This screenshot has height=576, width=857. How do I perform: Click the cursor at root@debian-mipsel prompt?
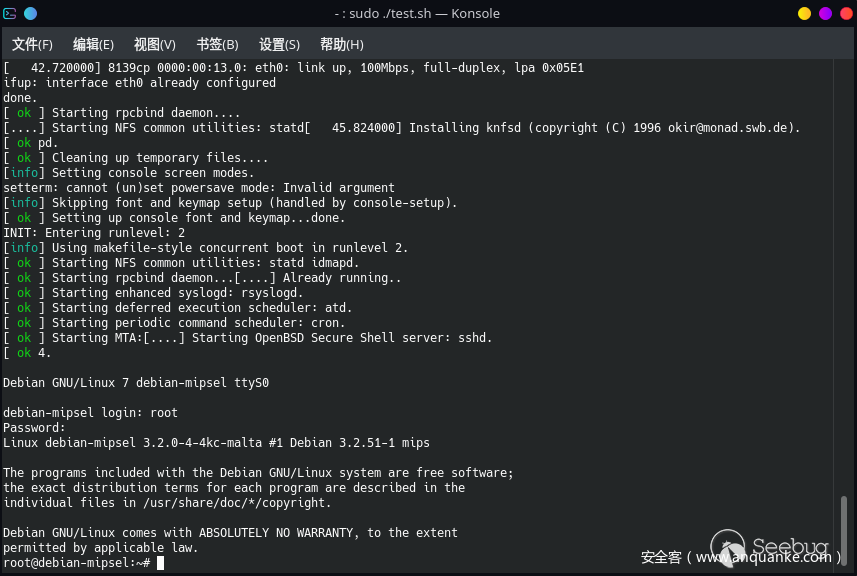[x=160, y=563]
